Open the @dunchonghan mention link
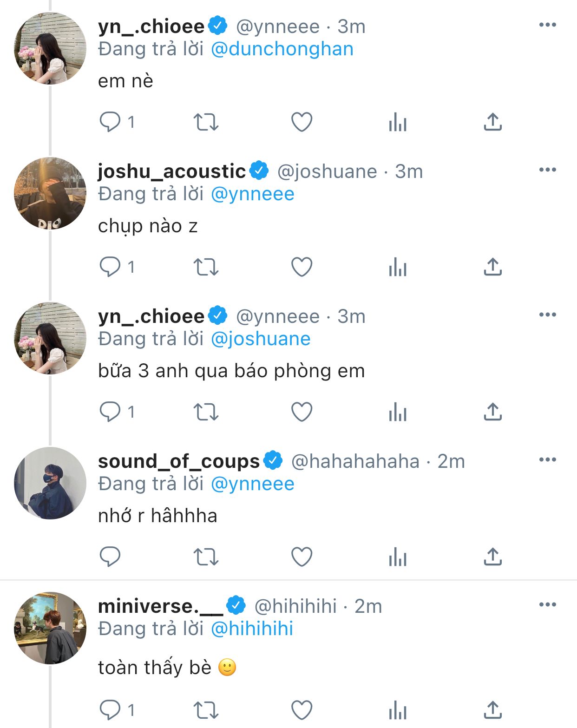Screen dimensions: 577x728 (282, 49)
